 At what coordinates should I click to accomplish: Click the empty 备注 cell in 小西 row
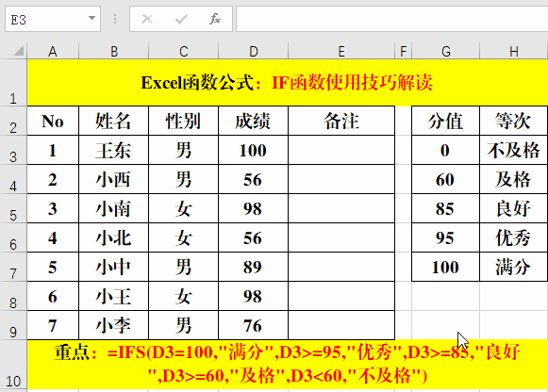point(341,179)
